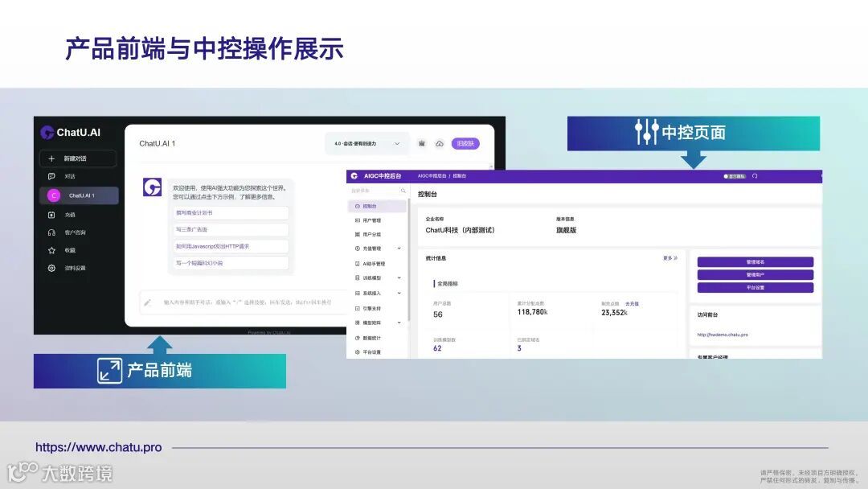This screenshot has width=868, height=489.
Task: Click the https://www.chatu.pro footer link
Action: [x=99, y=447]
